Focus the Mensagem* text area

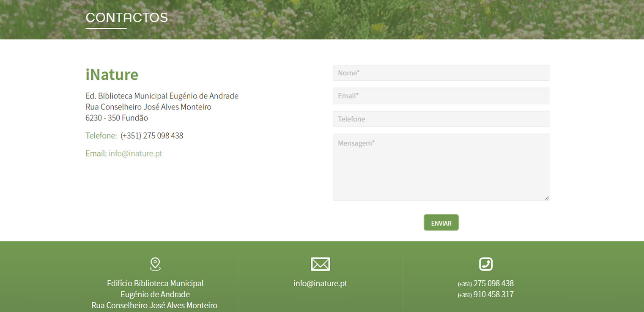[x=441, y=167]
